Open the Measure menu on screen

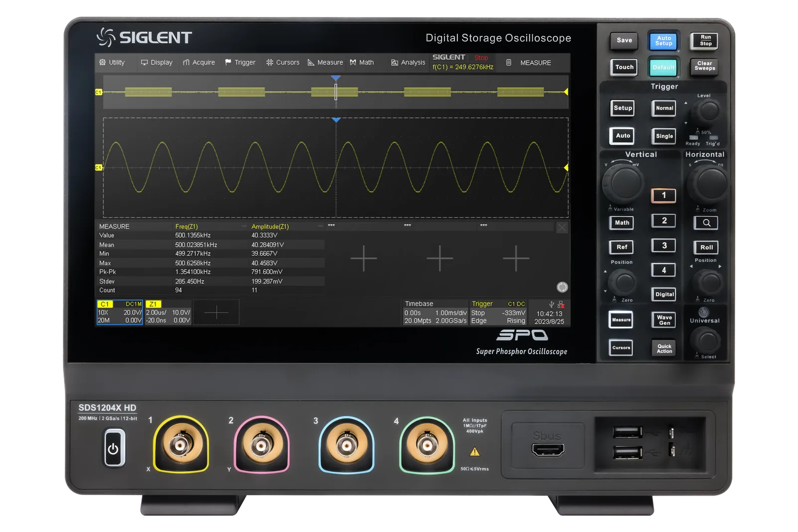point(325,62)
